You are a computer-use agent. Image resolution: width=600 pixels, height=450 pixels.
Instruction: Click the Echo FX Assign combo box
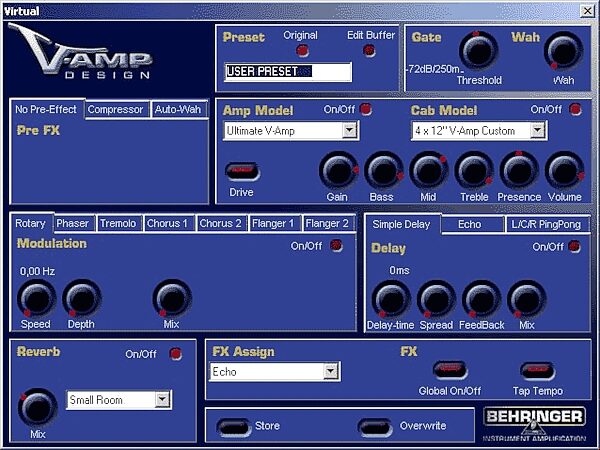coord(275,372)
